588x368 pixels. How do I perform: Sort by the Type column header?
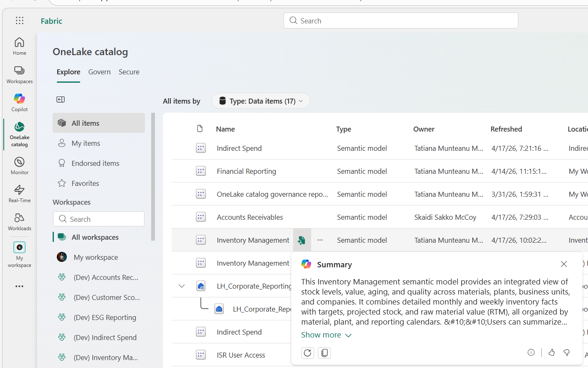point(344,129)
